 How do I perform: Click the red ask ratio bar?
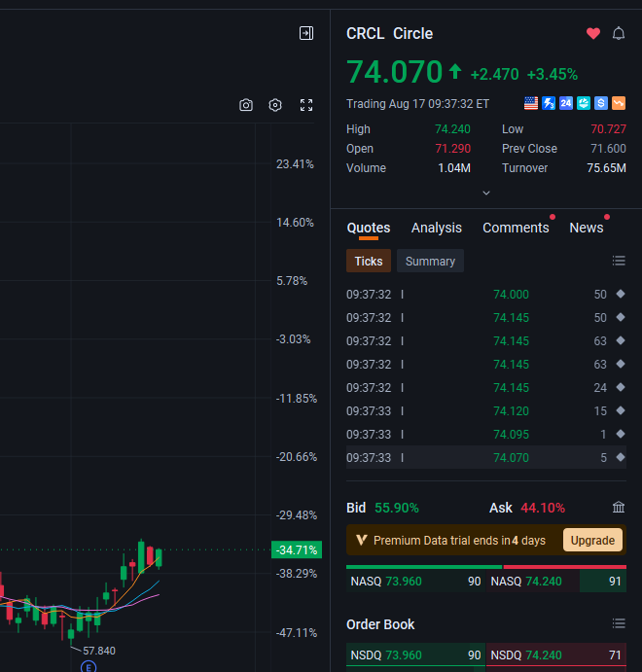[x=565, y=567]
